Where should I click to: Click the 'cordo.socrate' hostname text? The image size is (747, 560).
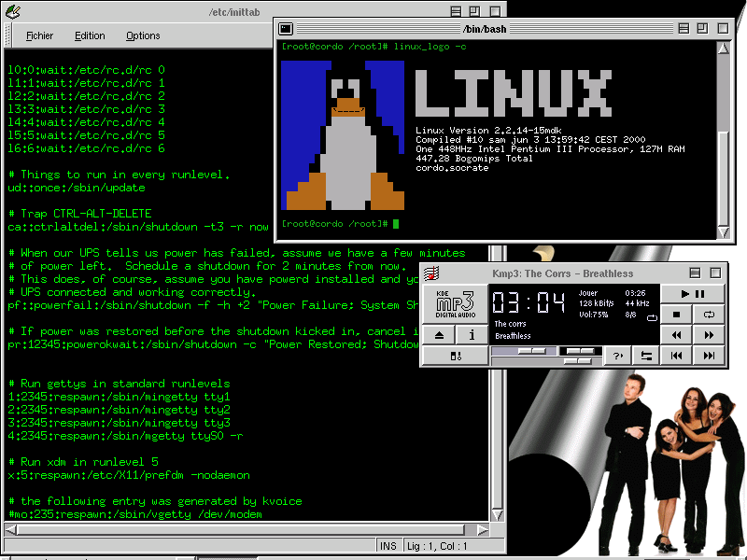click(452, 168)
